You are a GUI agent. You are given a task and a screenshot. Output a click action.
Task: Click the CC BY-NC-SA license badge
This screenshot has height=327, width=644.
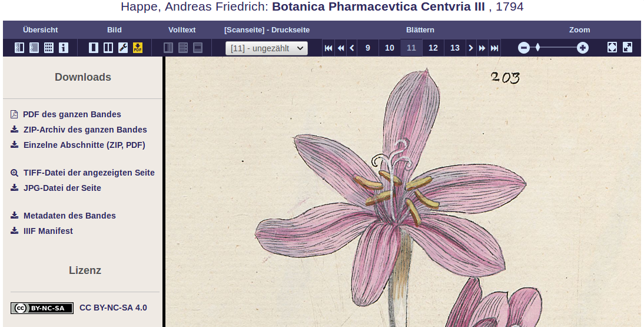tap(42, 308)
